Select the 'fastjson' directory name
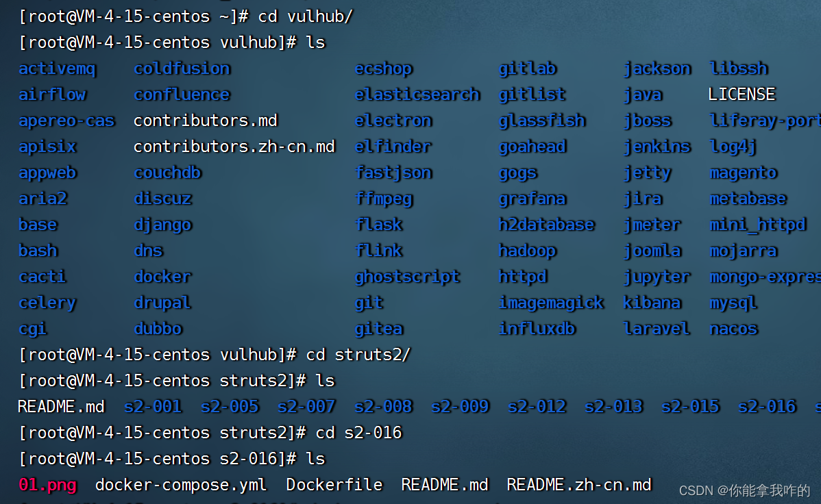This screenshot has height=504, width=821. coord(394,173)
